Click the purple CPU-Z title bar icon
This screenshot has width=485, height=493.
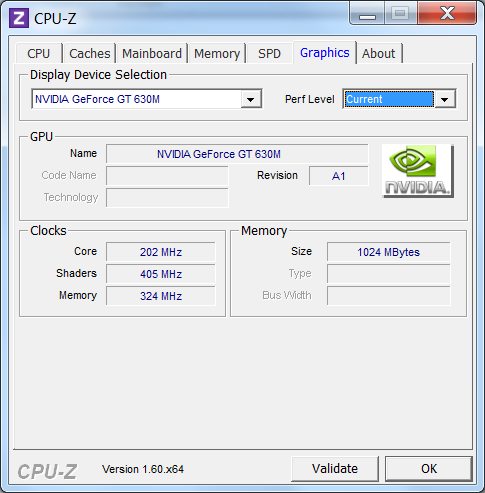[19, 18]
